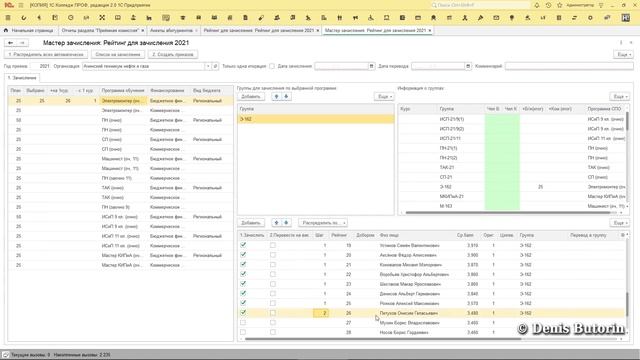Check Перевести на вак. for rating 25 row
Screen dimensions: 640x360
(273, 303)
